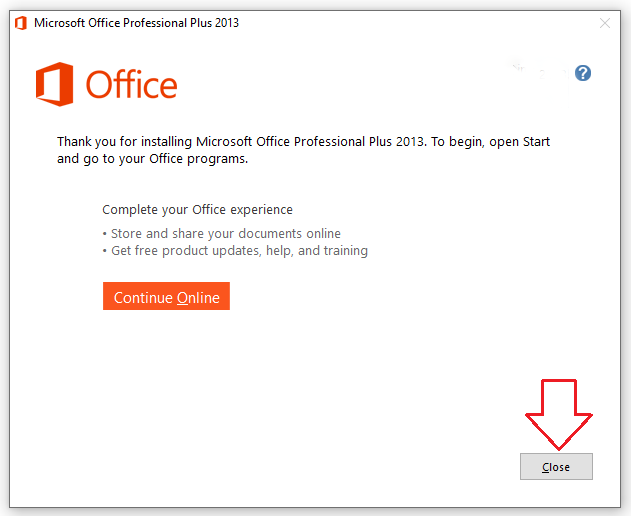Screen dimensions: 631x516
Task: Click the window title text in title bar
Action: click(x=136, y=23)
